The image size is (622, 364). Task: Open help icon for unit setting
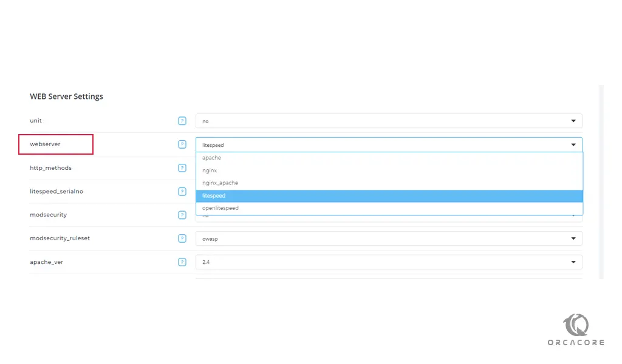[x=182, y=121]
